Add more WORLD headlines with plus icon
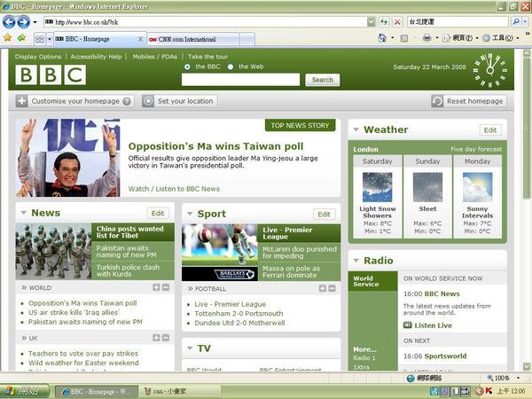The image size is (532, 399). tap(156, 287)
